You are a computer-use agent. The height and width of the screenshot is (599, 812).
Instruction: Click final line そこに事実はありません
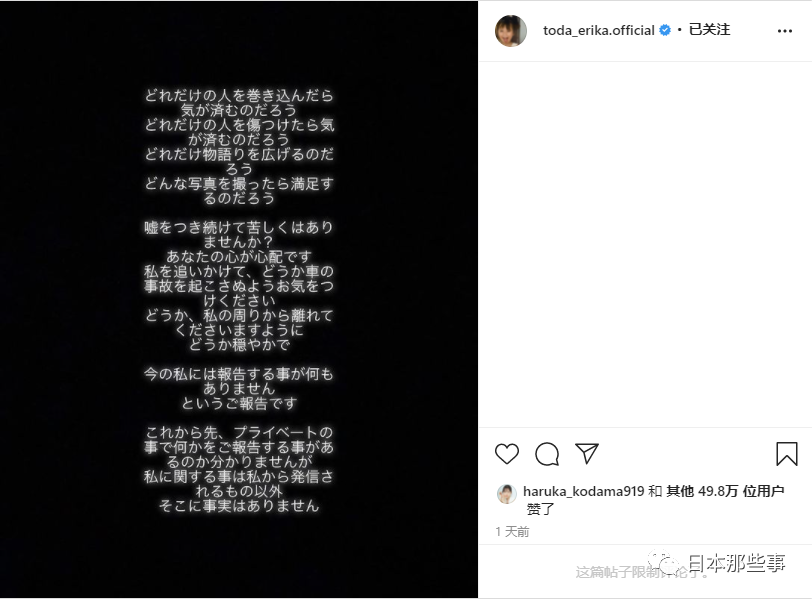click(239, 506)
